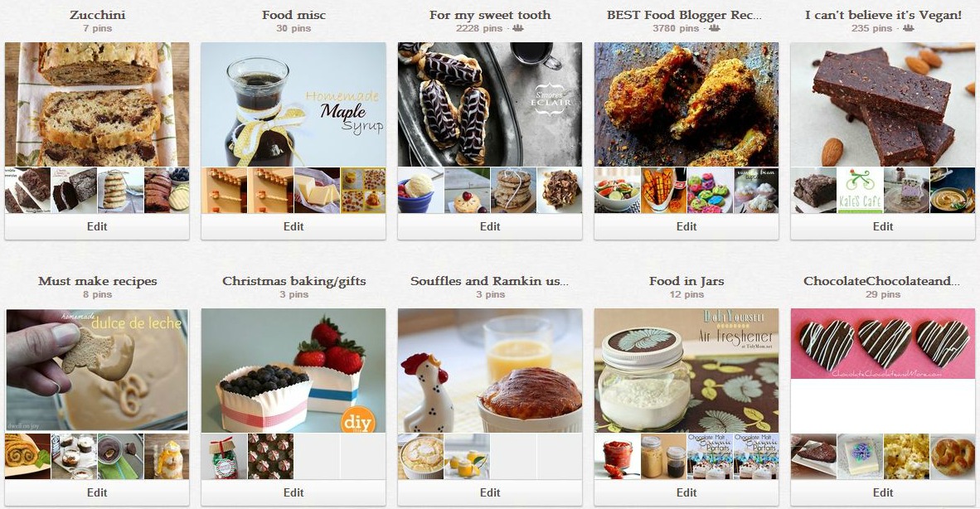The height and width of the screenshot is (509, 980).
Task: Click the group icon beside 3780 pins
Action: coord(715,28)
